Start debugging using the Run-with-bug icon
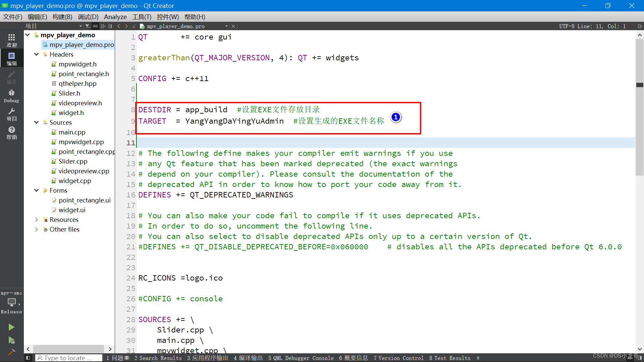 click(11, 340)
